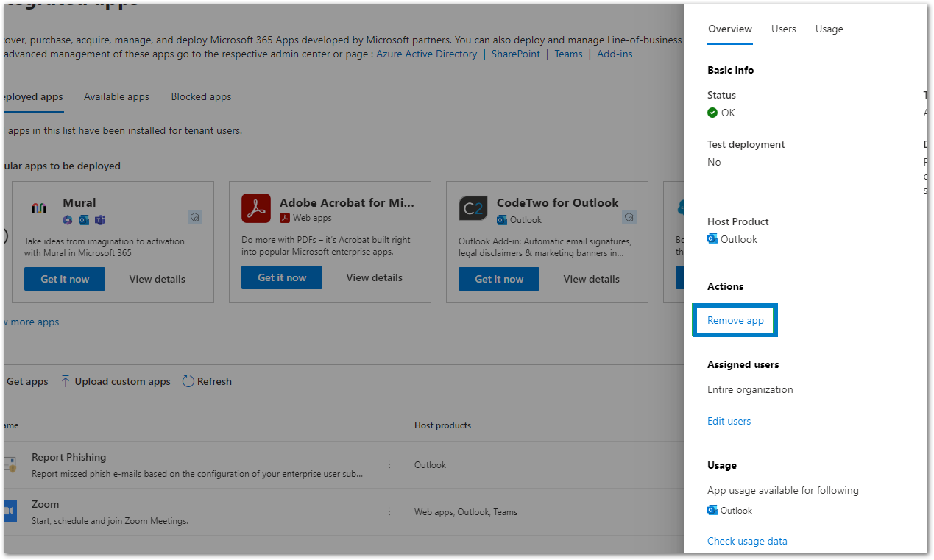Click the Refresh icon in the toolbar

point(188,381)
